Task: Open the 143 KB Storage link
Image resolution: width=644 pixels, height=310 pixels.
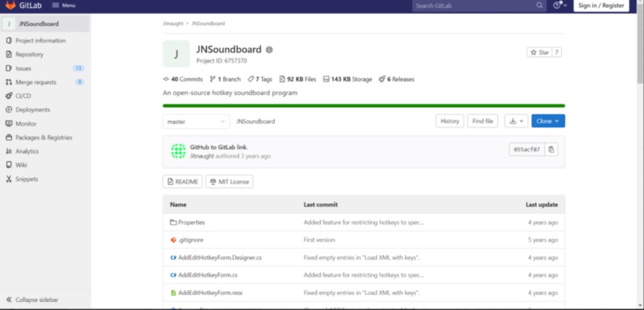Action: coord(347,79)
